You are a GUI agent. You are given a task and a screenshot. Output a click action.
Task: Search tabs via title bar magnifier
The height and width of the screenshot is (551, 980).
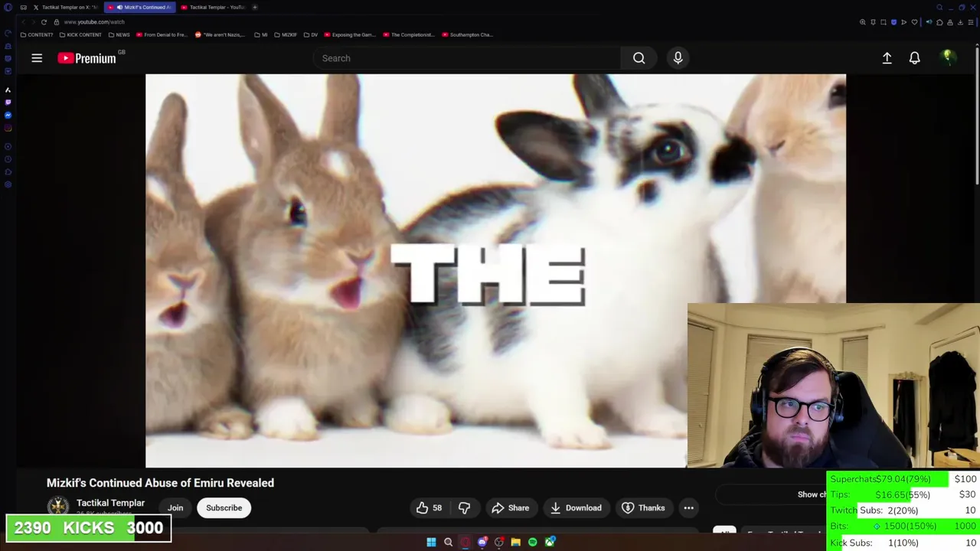(939, 8)
